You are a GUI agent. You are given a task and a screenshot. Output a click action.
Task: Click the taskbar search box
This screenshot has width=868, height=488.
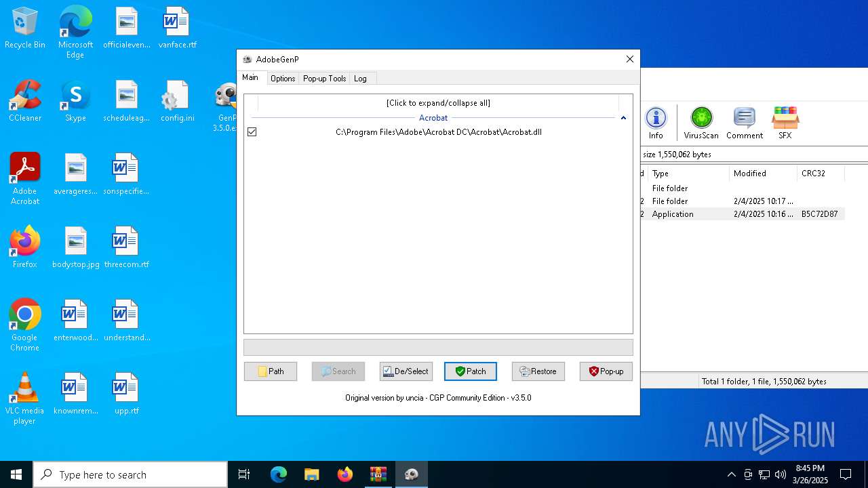[130, 474]
